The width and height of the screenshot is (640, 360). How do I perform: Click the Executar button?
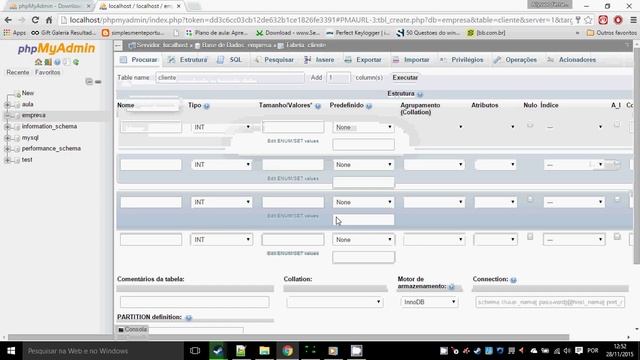pos(405,78)
